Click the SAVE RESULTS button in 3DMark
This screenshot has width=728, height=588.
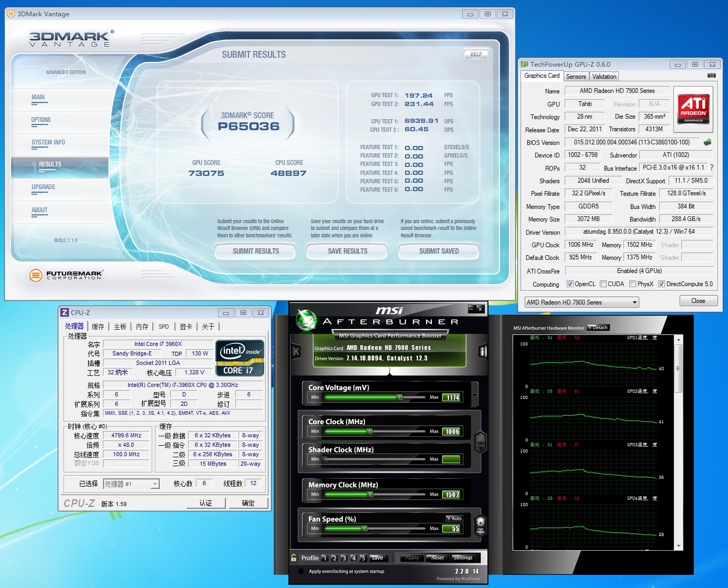tap(347, 251)
